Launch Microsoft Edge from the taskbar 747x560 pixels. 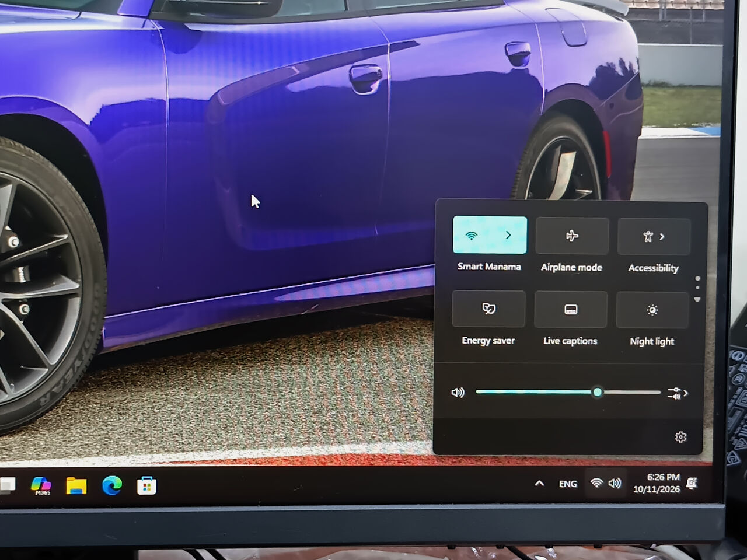112,485
